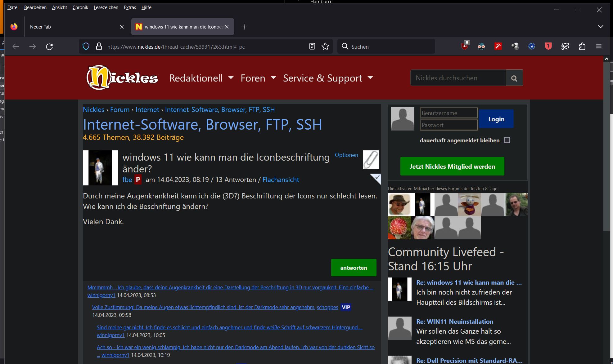Viewport: 613px width, 364px height.
Task: Click the VIP badge next to schoppes
Action: pyautogui.click(x=346, y=307)
